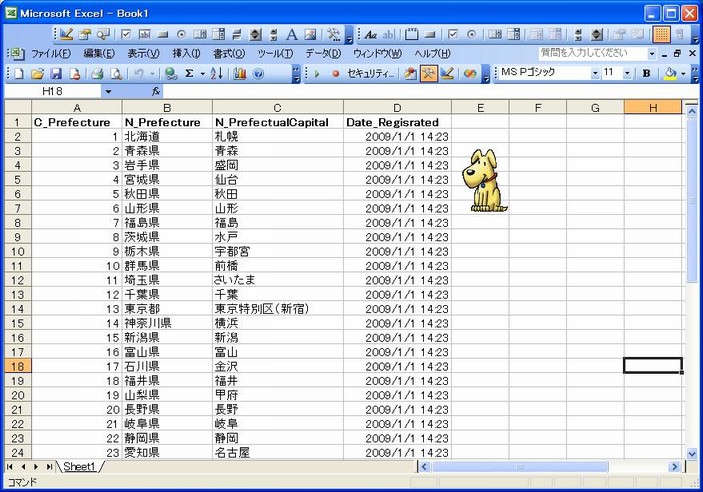Open Print Preview
Screen dimensions: 703x492
(x=116, y=74)
